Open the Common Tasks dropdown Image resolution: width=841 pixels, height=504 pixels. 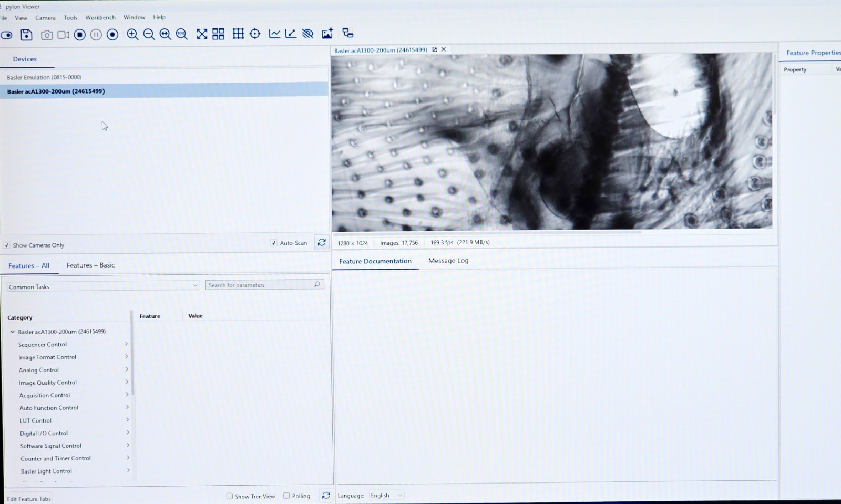[x=103, y=286]
